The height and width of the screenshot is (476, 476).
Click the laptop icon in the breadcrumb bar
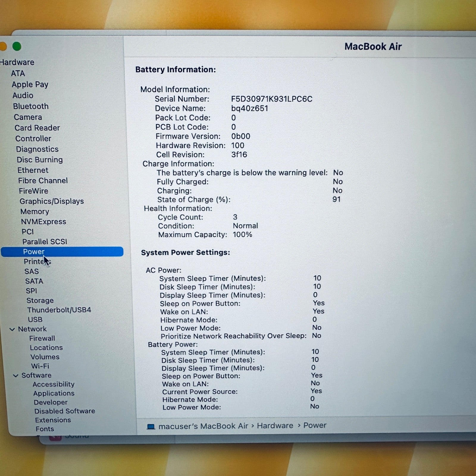tap(151, 426)
